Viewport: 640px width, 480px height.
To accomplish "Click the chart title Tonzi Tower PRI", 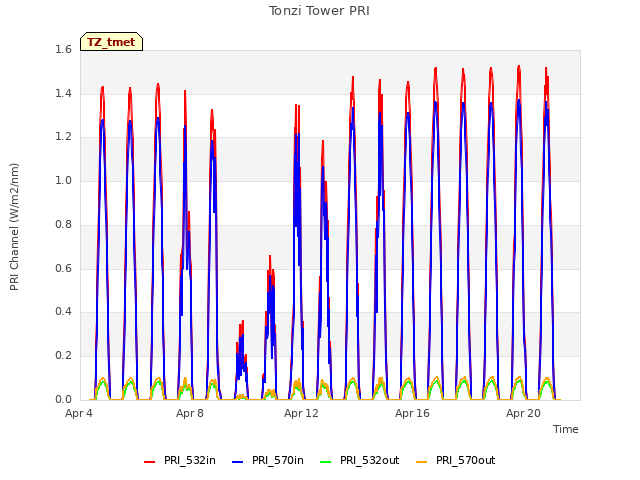I will tap(319, 11).
